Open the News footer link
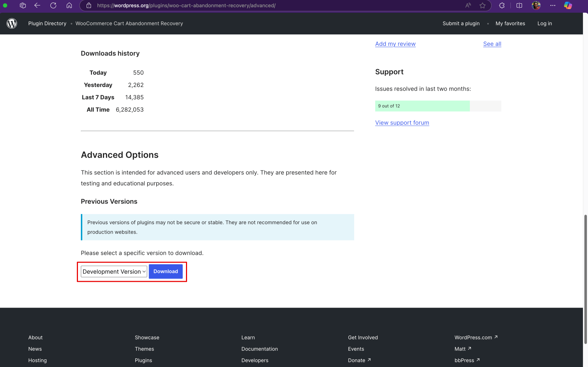The width and height of the screenshot is (588, 367). click(35, 349)
